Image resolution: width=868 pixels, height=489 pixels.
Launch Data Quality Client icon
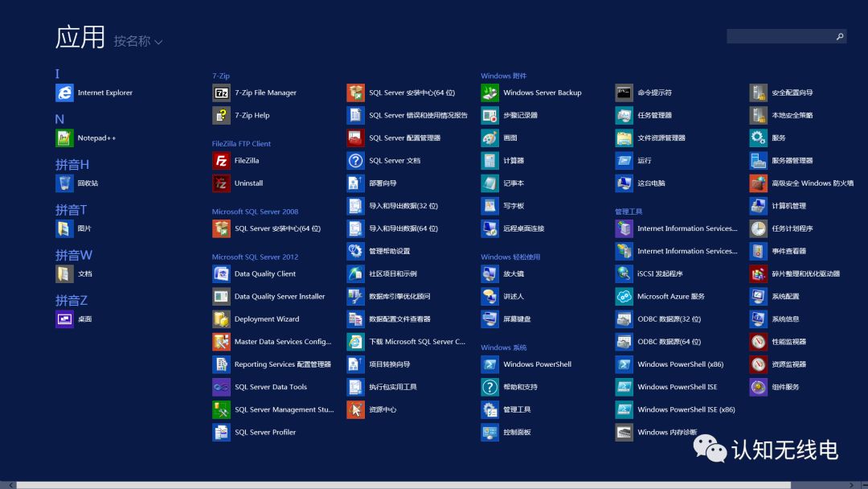click(x=221, y=273)
